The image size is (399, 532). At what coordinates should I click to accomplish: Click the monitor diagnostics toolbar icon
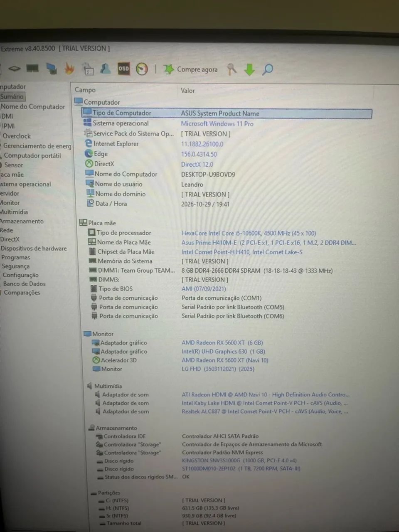[x=52, y=69]
